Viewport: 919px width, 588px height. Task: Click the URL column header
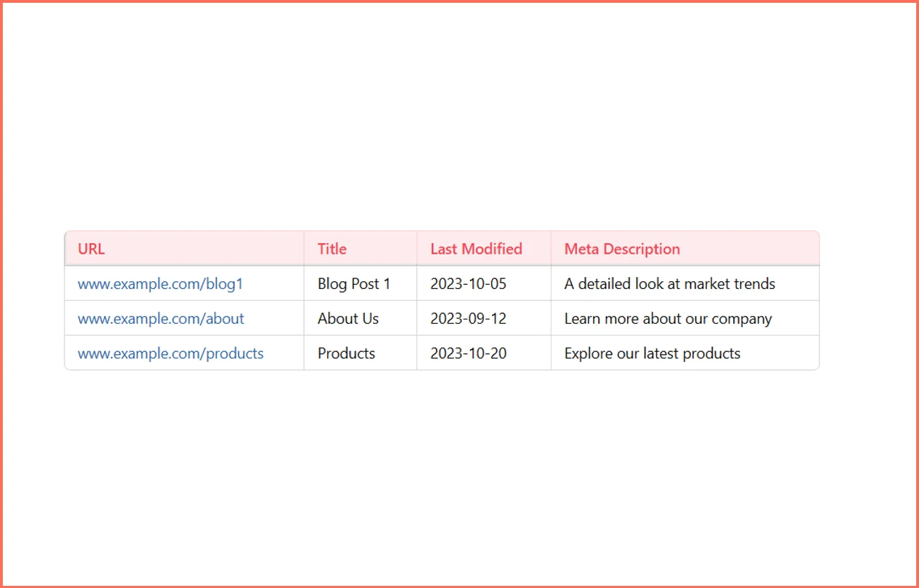tap(90, 249)
